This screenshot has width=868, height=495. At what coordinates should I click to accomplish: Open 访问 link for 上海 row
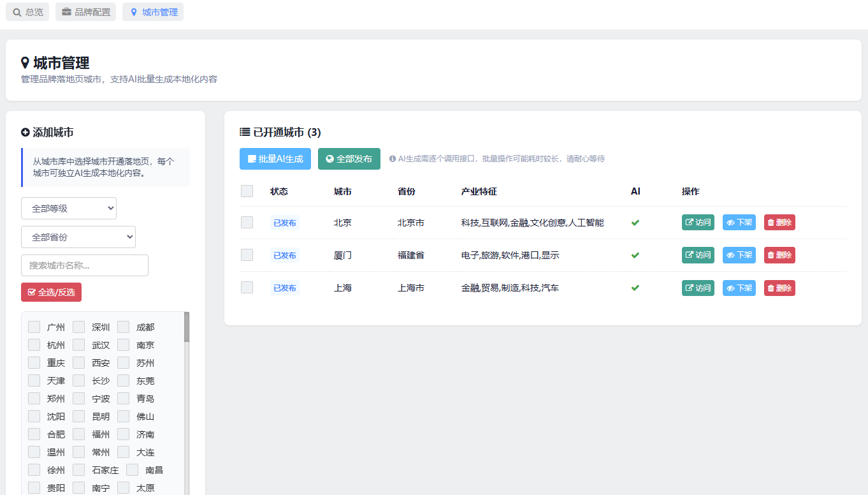[698, 288]
